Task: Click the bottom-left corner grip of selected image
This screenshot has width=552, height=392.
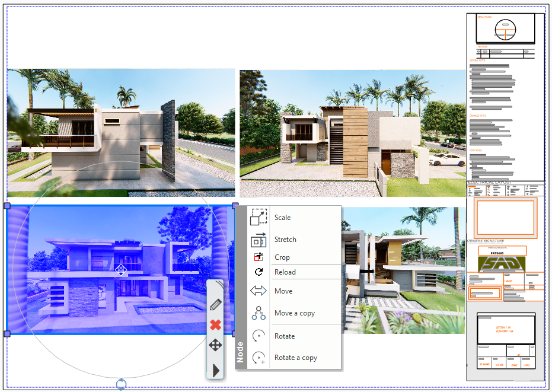Action: 7,334
